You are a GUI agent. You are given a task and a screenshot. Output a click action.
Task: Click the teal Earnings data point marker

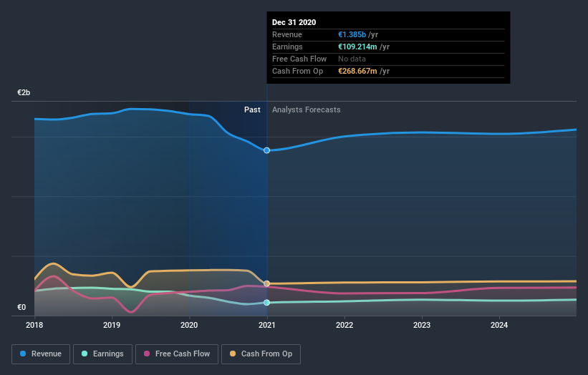[x=266, y=302]
